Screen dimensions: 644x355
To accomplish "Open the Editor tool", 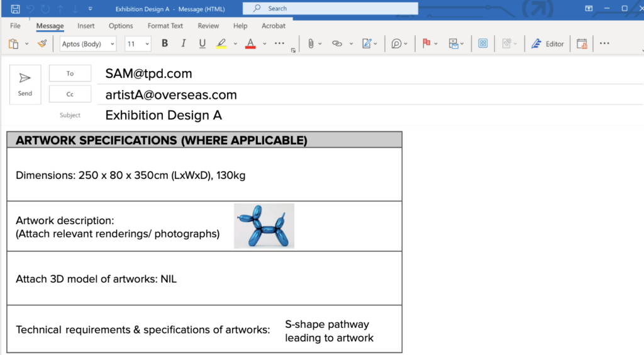I will tap(548, 43).
